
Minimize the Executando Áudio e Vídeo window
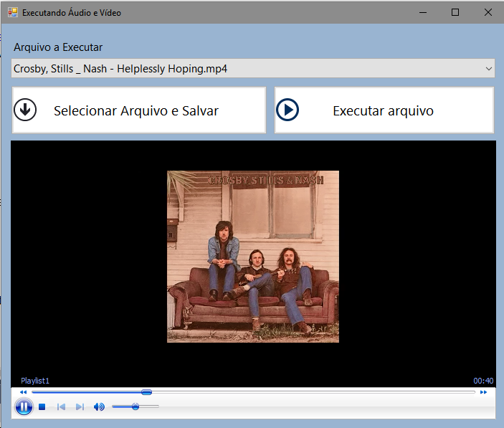point(423,12)
